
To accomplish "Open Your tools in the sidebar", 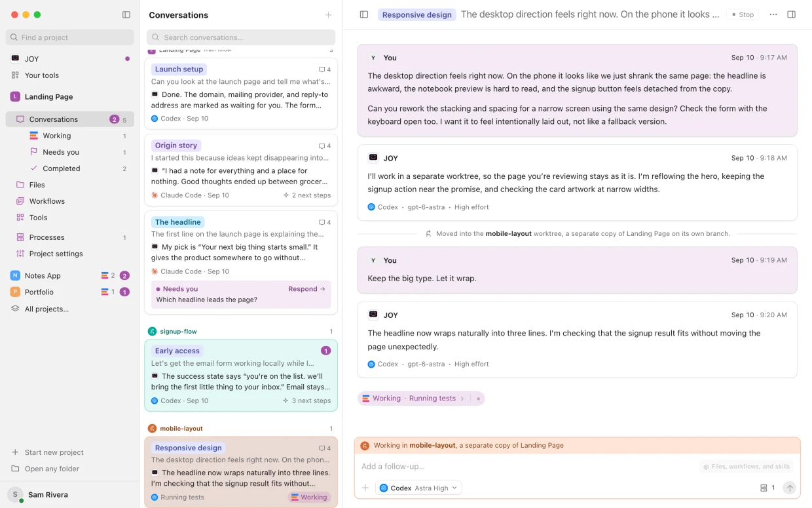I will pyautogui.click(x=69, y=75).
